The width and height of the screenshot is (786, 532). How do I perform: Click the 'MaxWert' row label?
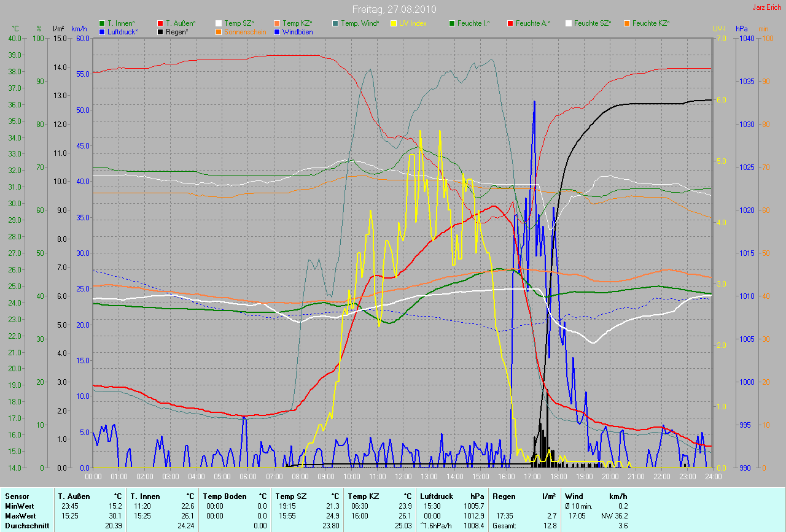(20, 516)
